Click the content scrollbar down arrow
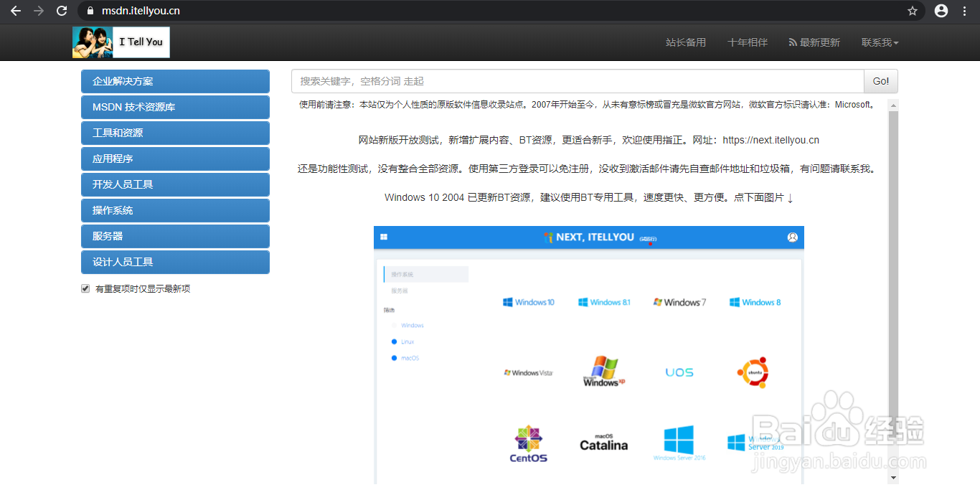980x495 pixels. click(x=893, y=477)
